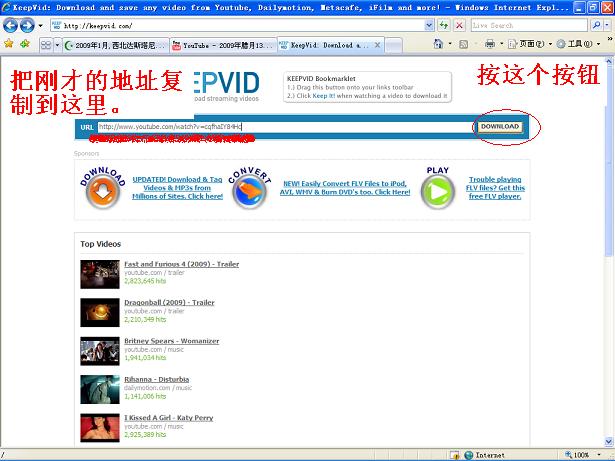
Task: Open the Quick Tabs grid icon
Action: [46, 45]
